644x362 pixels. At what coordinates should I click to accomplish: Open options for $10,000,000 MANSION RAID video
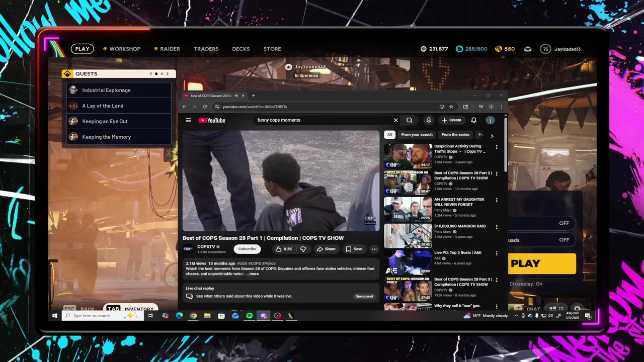click(x=497, y=227)
